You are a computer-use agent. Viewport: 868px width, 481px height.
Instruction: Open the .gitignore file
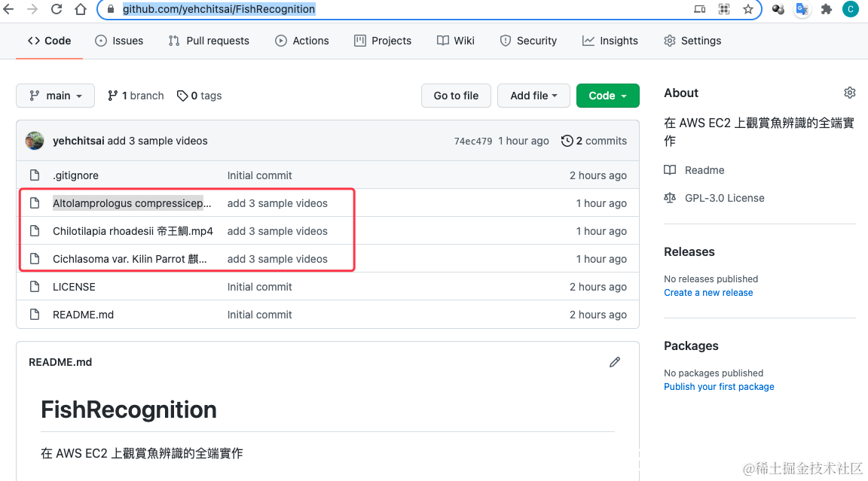pos(75,175)
